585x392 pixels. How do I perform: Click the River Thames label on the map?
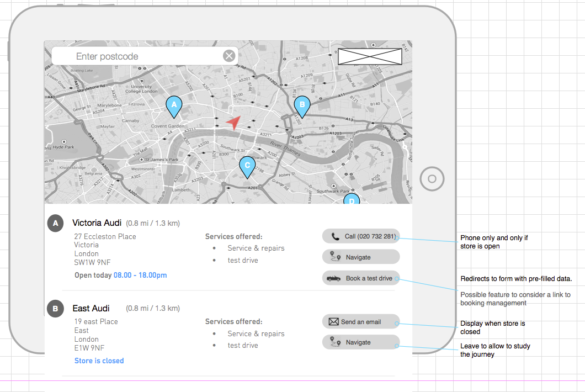coord(285,149)
